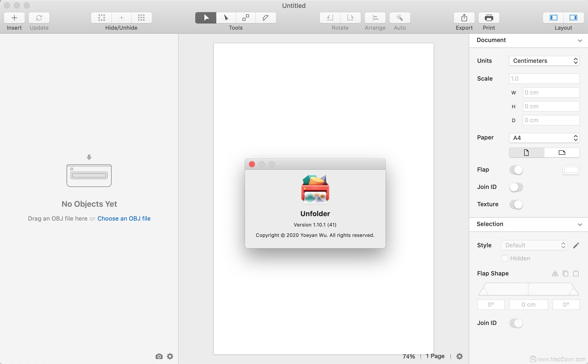Enable the Join ID toggle
The height and width of the screenshot is (364, 588).
[516, 187]
